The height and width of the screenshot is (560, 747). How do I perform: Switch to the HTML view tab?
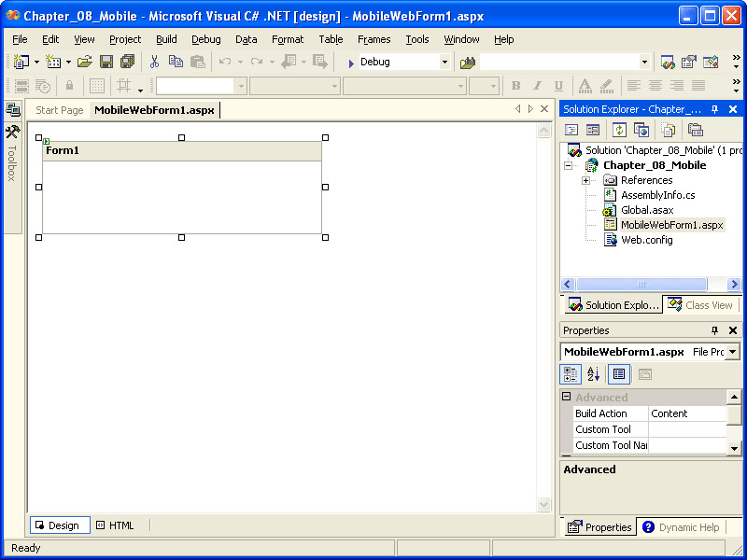coord(116,525)
